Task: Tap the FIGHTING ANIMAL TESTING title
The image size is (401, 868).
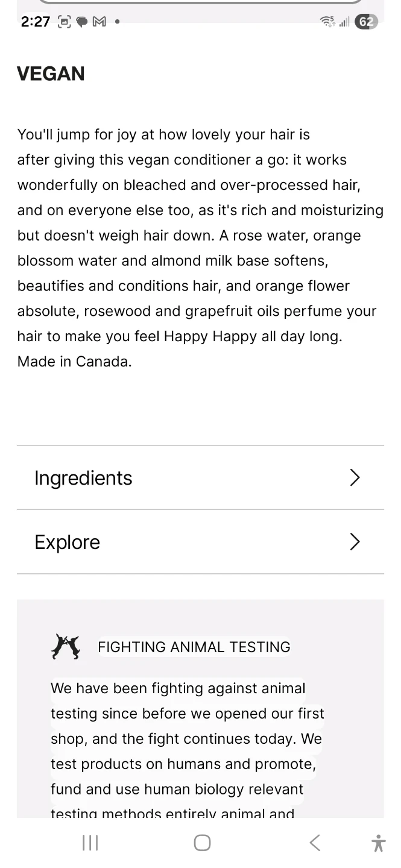Action: tap(194, 647)
